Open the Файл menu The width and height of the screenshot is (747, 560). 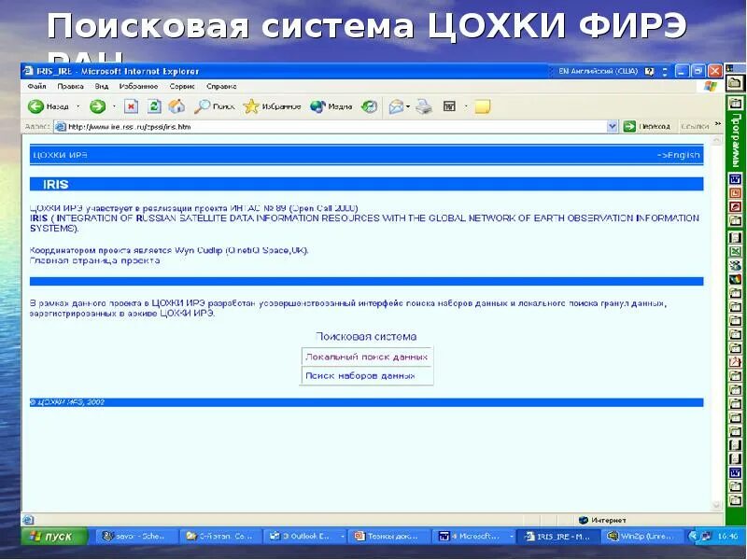coord(36,86)
